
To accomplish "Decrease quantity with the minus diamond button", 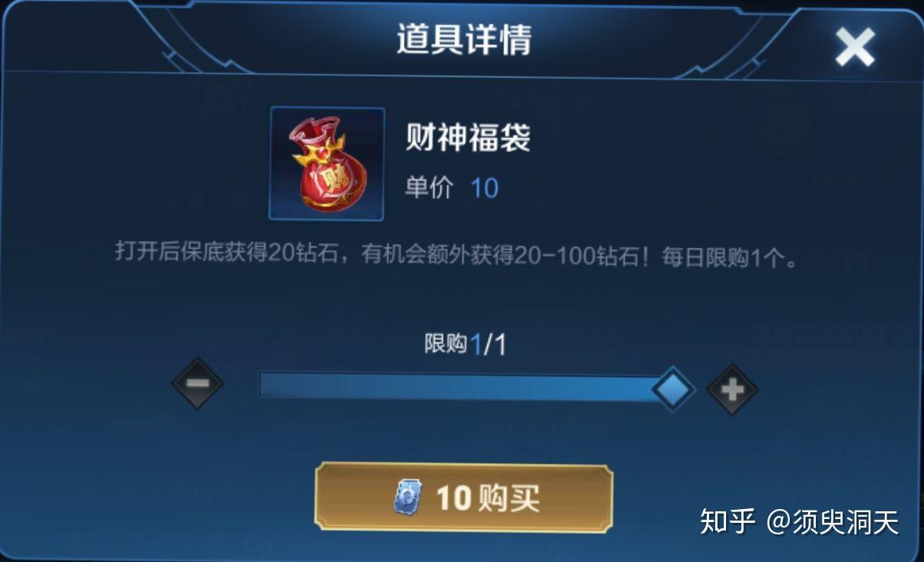I will pos(197,382).
